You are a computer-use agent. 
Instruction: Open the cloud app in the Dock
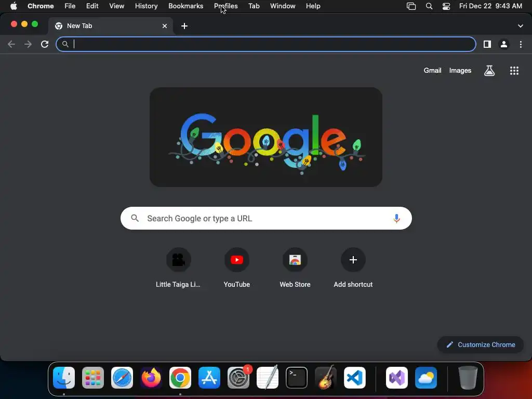pyautogui.click(x=426, y=378)
